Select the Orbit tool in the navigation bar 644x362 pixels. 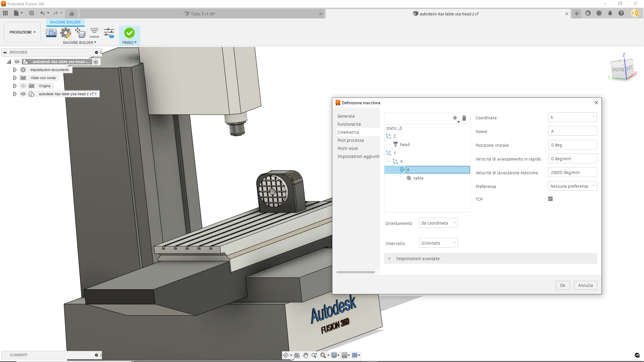pyautogui.click(x=286, y=355)
